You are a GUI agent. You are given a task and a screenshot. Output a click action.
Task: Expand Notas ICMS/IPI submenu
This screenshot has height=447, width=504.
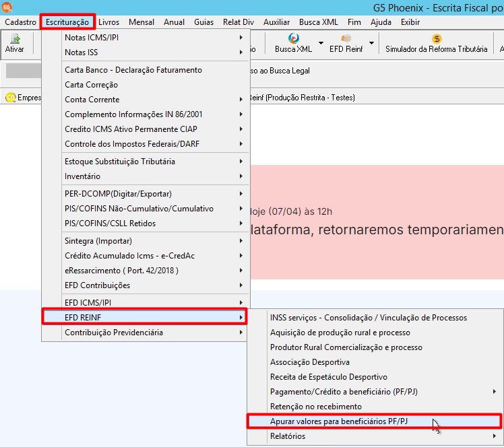click(146, 38)
